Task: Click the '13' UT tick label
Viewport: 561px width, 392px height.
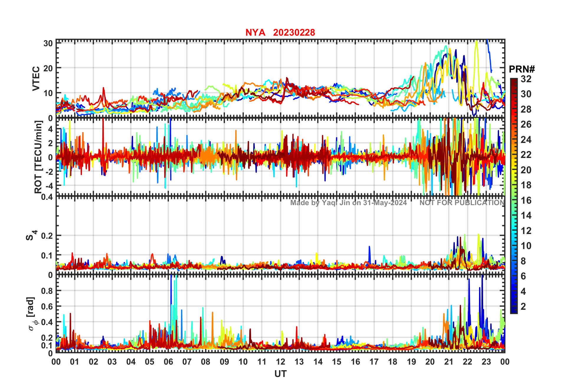Action: click(299, 362)
